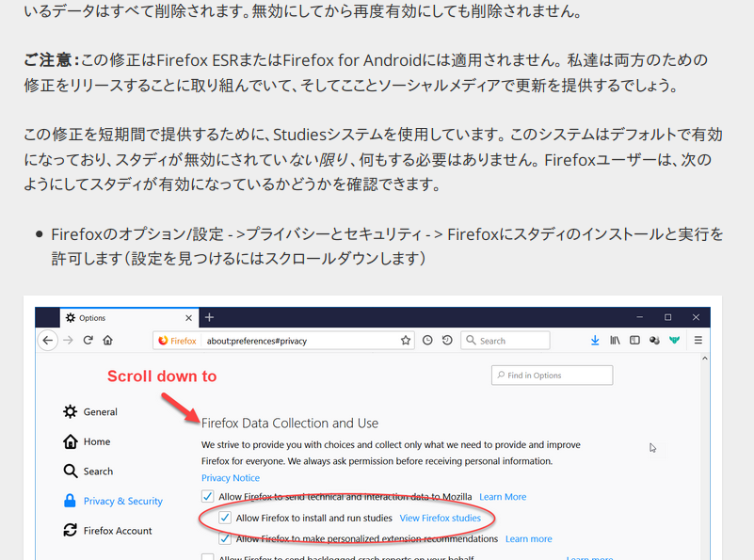
Task: Toggle Allow Firefox to install and run studies
Action: click(225, 518)
